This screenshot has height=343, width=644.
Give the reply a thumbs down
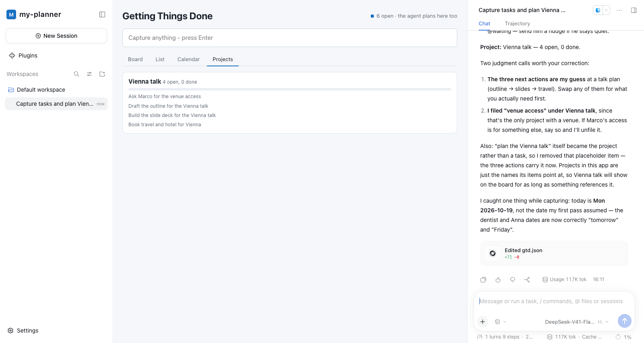coord(512,279)
